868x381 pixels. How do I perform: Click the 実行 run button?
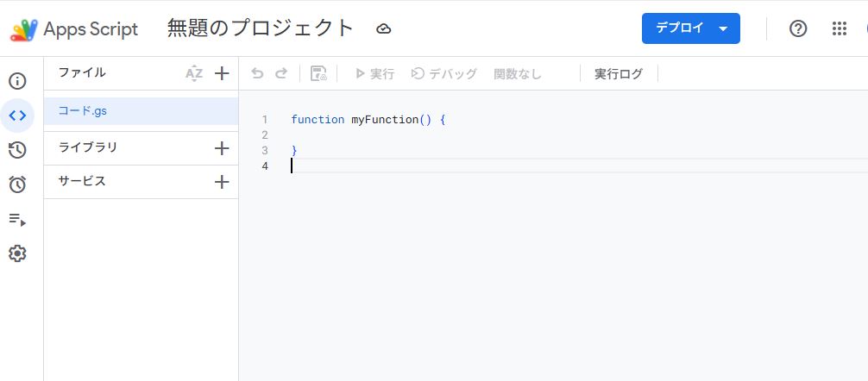[374, 74]
